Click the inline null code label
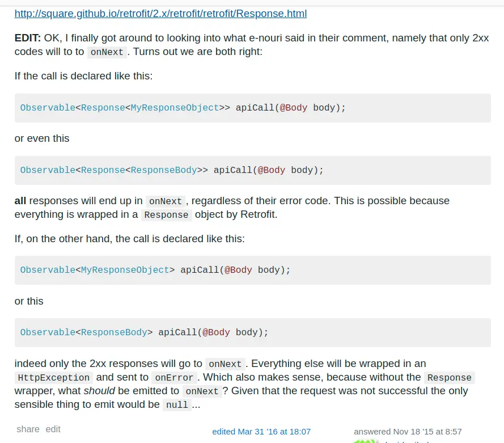This screenshot has height=443, width=504. (177, 405)
